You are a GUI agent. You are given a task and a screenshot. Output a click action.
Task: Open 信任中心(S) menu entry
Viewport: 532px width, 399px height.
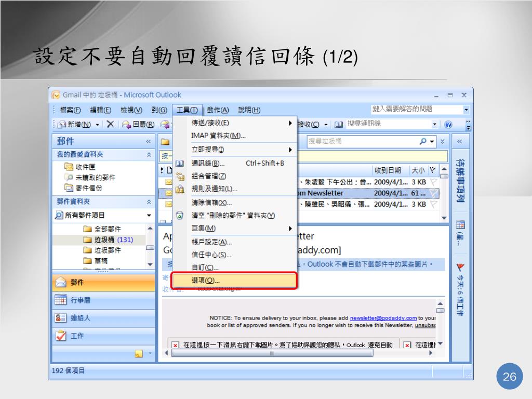pos(234,255)
